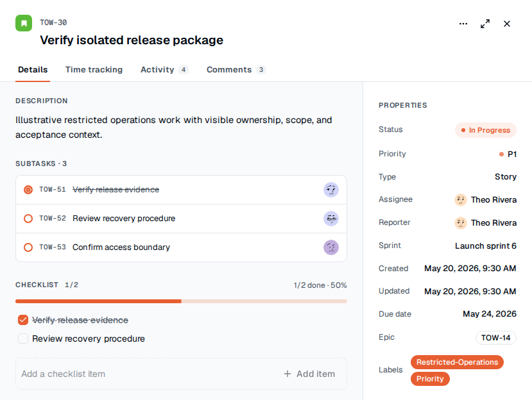Switch to the Details tab
Screen dimensions: 532x400
pos(33,69)
